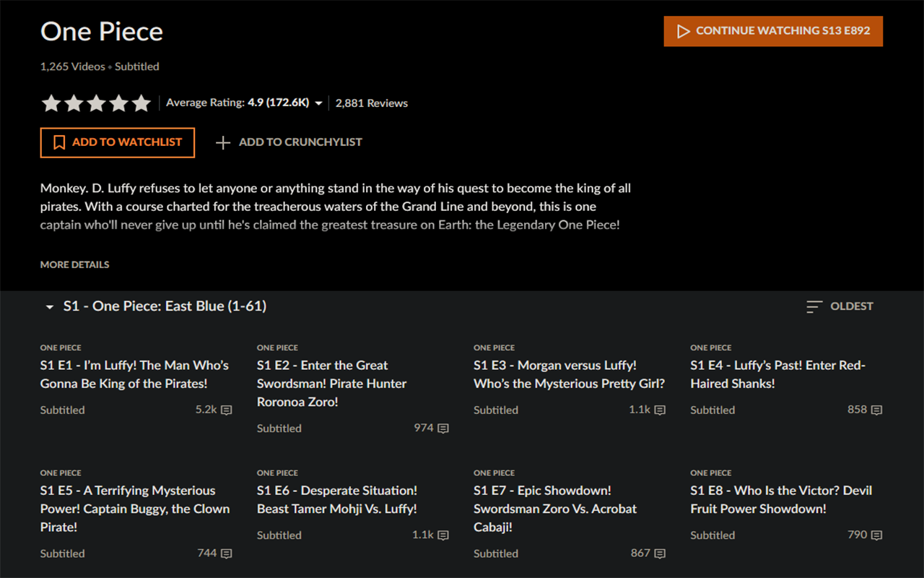The image size is (924, 578).
Task: Click the bookmark icon for watchlist
Action: (59, 142)
